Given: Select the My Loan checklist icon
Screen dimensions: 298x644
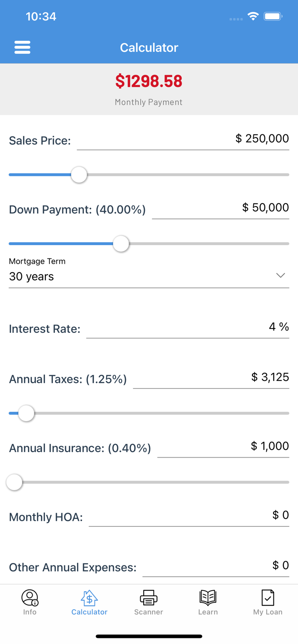Looking at the screenshot, I should click(x=267, y=597).
